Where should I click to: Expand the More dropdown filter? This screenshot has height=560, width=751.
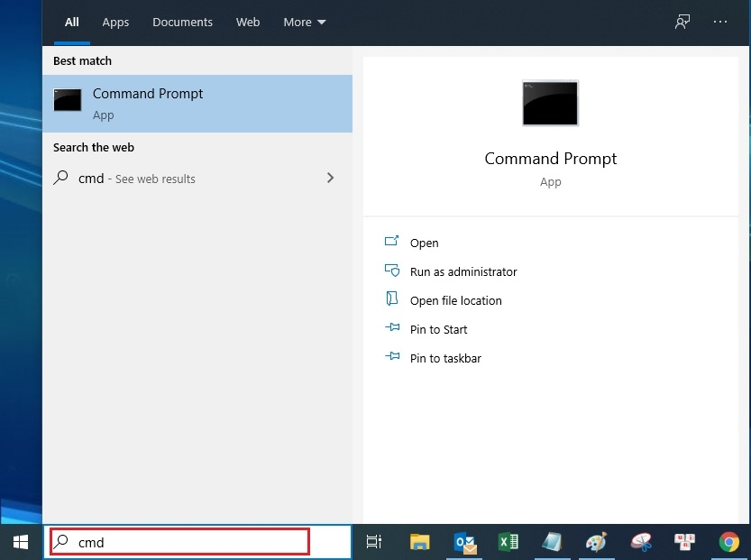[304, 22]
